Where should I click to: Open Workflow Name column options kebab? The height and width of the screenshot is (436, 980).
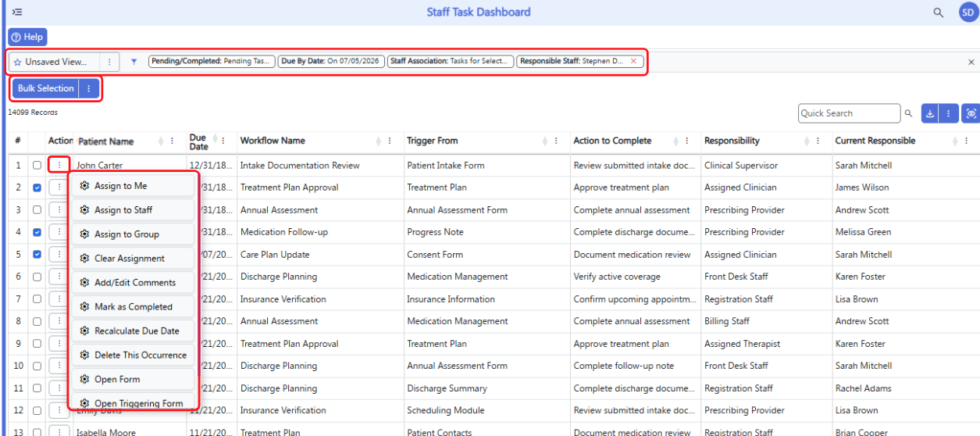[x=390, y=141]
